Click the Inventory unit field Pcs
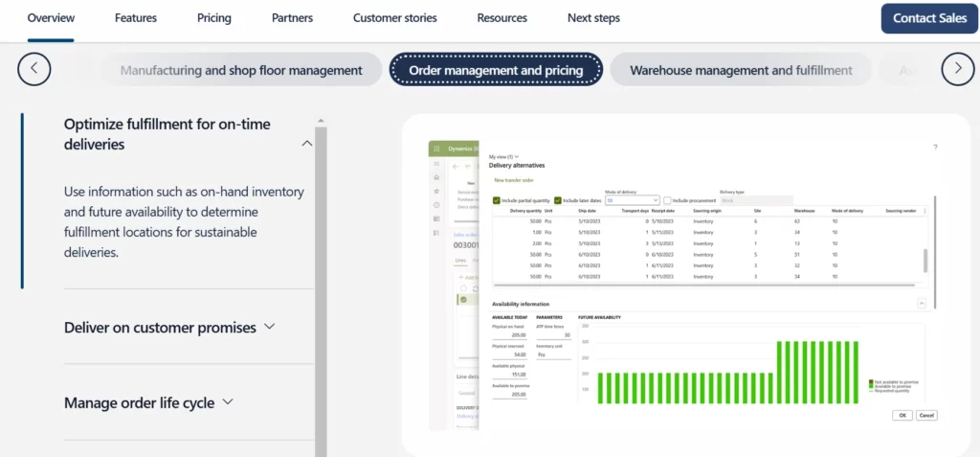The image size is (980, 457). 554,354
